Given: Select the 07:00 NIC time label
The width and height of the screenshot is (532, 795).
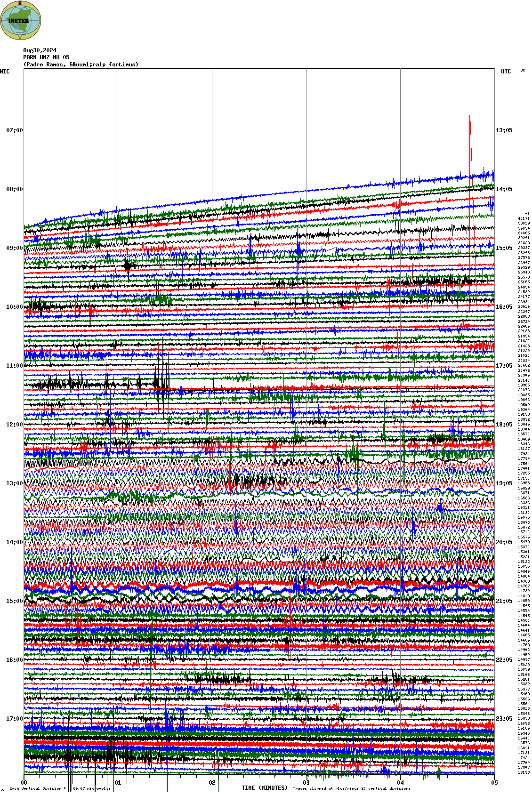Looking at the screenshot, I should [14, 130].
